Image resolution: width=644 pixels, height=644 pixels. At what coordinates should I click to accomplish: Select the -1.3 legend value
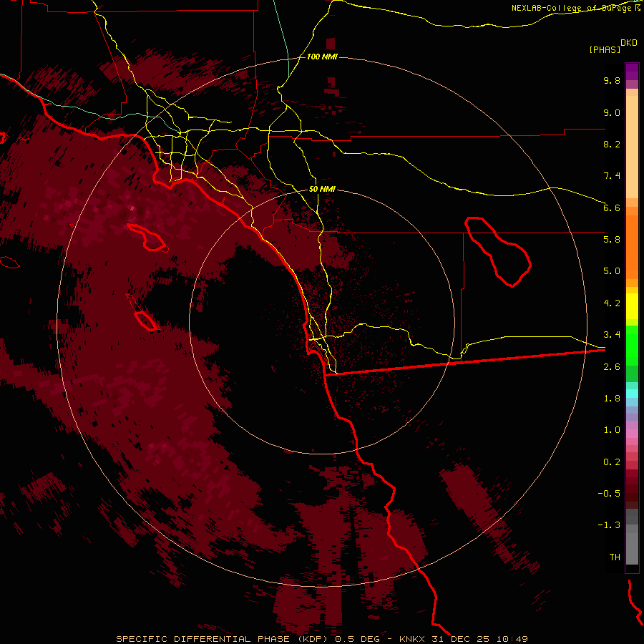point(609,525)
